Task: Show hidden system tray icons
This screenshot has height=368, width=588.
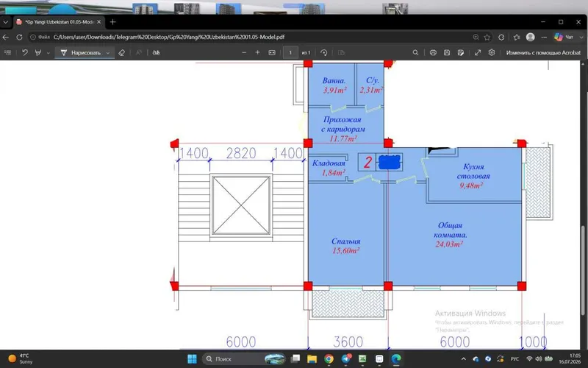Action: [x=464, y=359]
